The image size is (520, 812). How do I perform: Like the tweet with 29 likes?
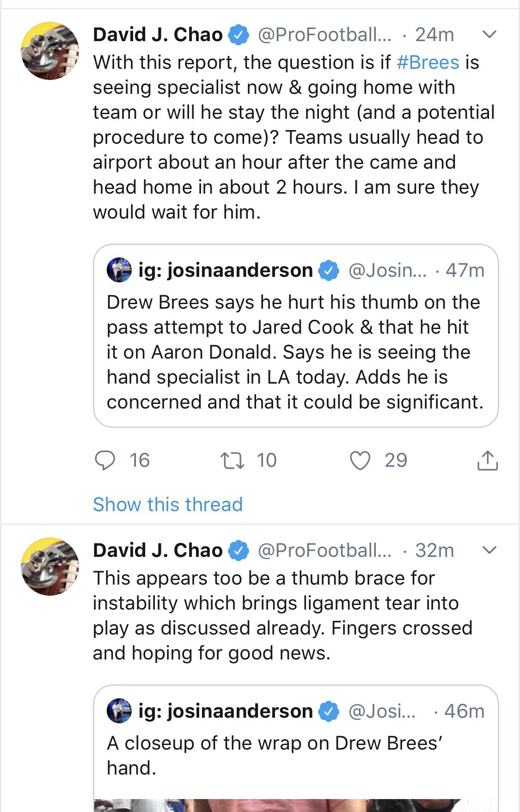tap(360, 460)
